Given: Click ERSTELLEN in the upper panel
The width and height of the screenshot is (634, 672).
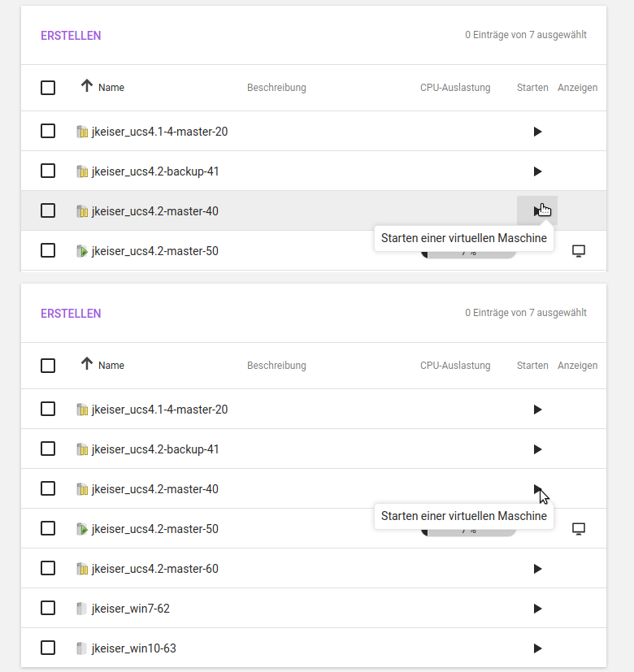Looking at the screenshot, I should 71,36.
